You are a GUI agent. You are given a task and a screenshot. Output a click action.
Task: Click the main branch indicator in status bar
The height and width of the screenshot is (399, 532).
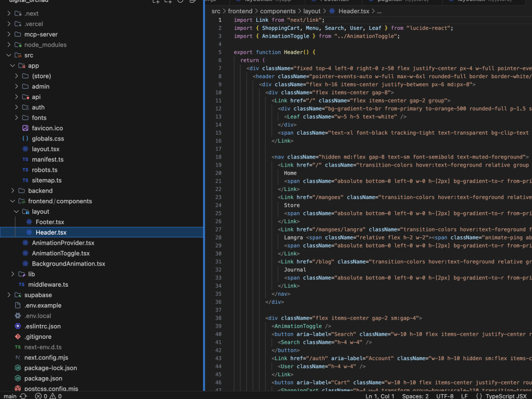pos(10,396)
